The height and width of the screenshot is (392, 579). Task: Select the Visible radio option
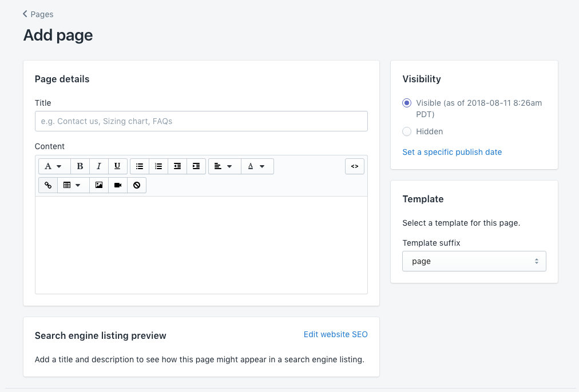(407, 103)
